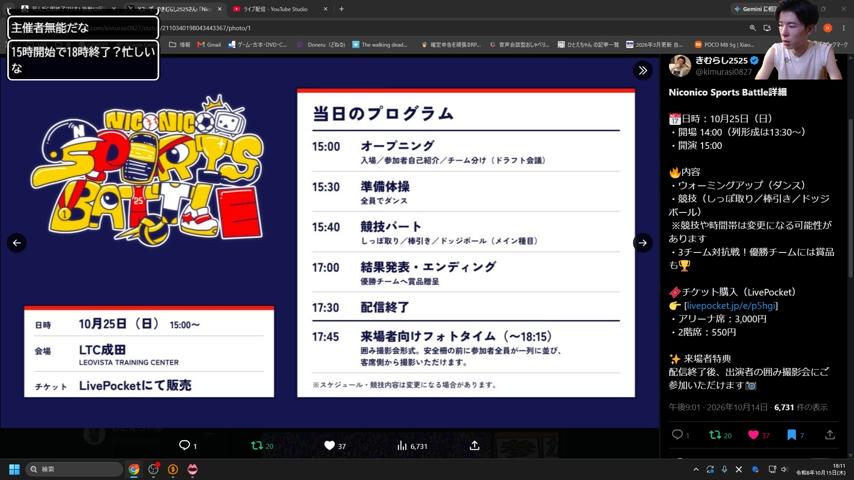The width and height of the screenshot is (854, 480).
Task: Open reply icon below the photo
Action: click(x=185, y=445)
